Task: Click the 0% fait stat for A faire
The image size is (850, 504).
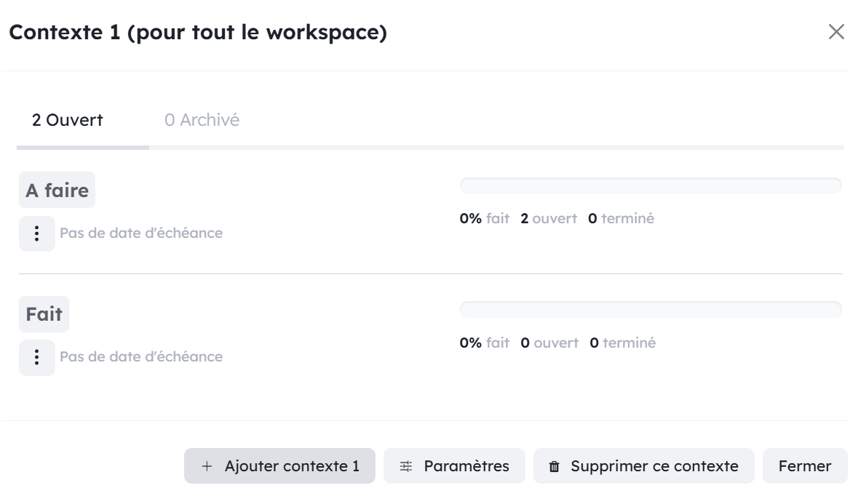Action: coord(485,218)
